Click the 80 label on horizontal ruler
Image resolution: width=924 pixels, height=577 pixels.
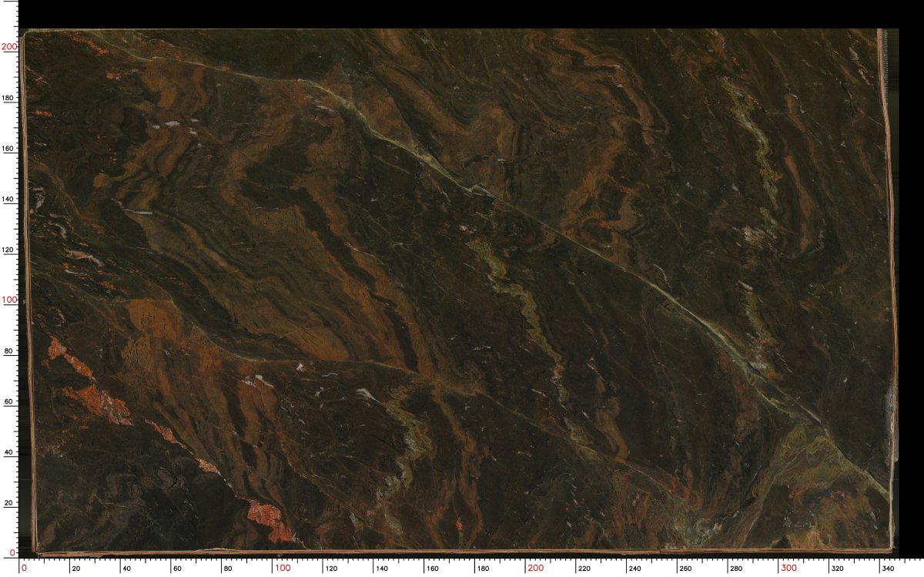click(x=228, y=569)
